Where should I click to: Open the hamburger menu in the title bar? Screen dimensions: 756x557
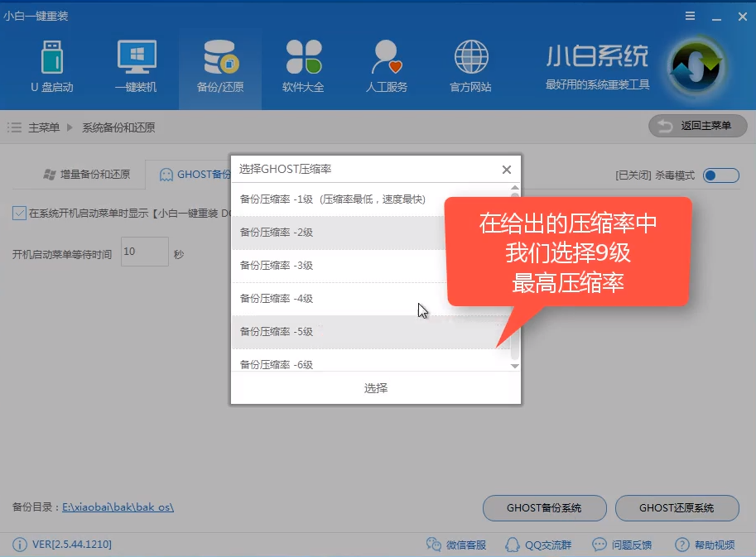(x=690, y=15)
